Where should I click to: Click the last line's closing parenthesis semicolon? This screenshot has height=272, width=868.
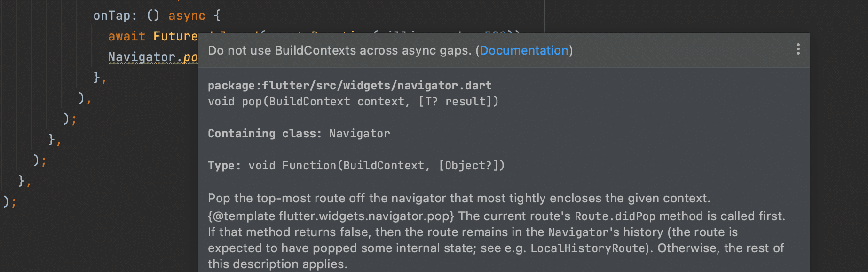click(9, 202)
